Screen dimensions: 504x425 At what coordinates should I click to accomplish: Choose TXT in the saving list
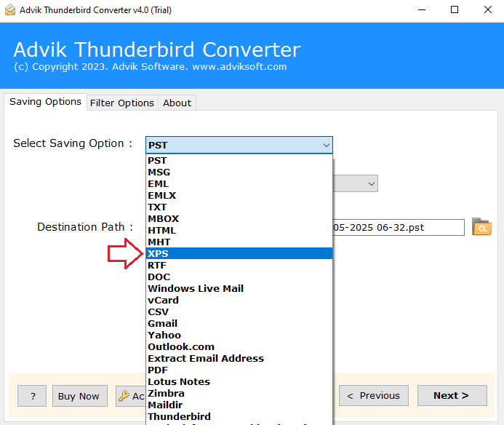tap(239, 207)
